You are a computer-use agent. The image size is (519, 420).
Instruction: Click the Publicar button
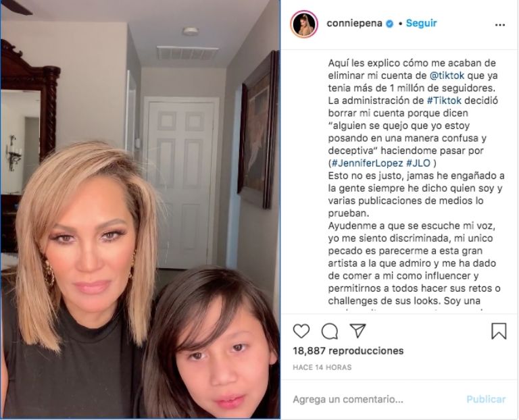pyautogui.click(x=486, y=400)
